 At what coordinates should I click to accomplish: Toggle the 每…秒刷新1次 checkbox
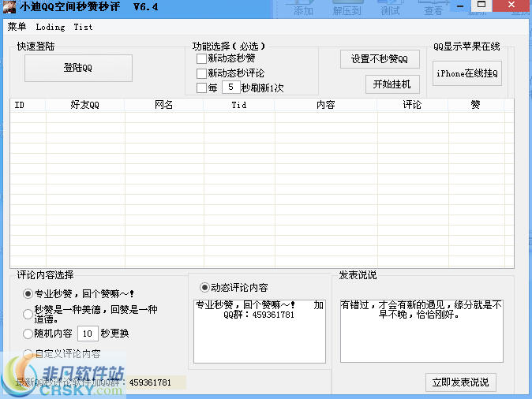(201, 88)
